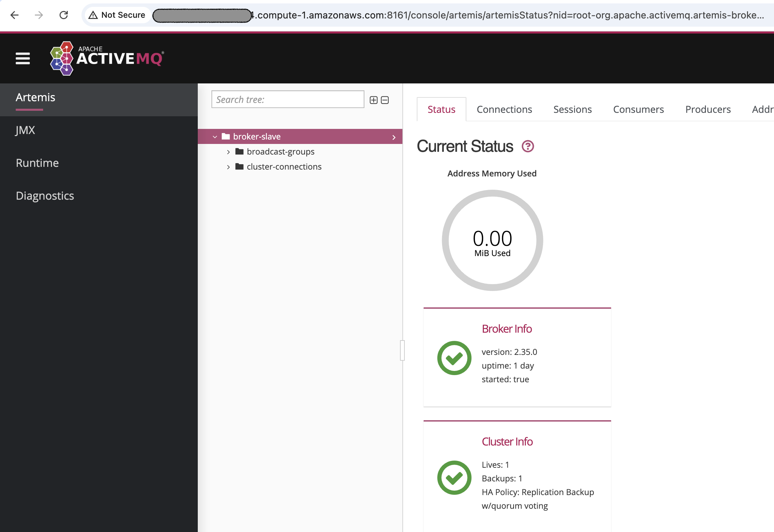Switch to the Consumers tab
This screenshot has height=532, width=774.
[638, 109]
